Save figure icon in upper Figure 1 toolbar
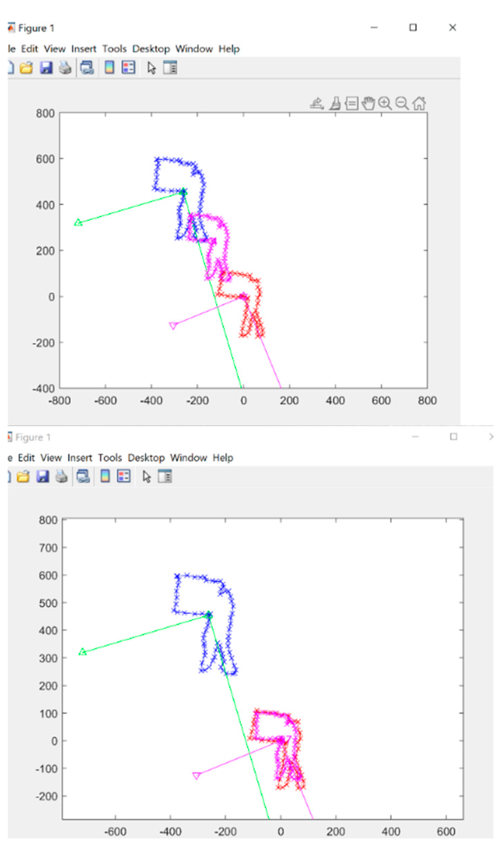Viewport: 504px width, 851px height. coord(46,68)
